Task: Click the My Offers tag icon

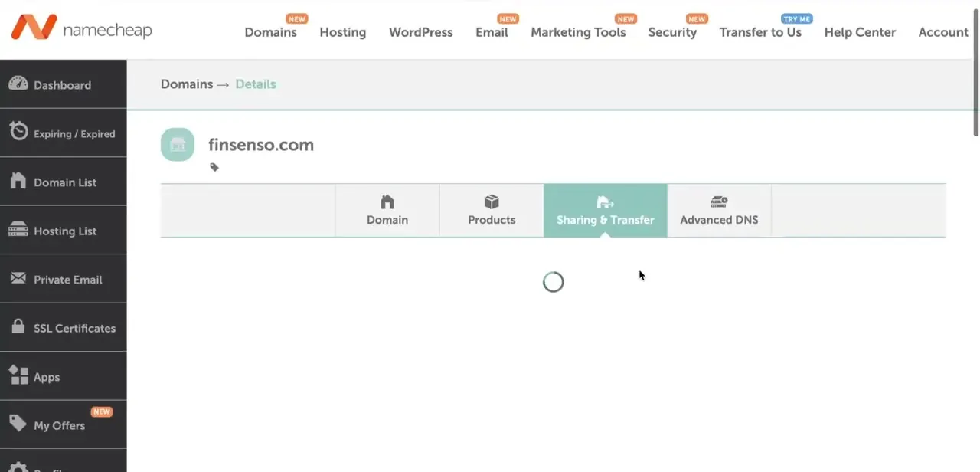Action: 18,423
